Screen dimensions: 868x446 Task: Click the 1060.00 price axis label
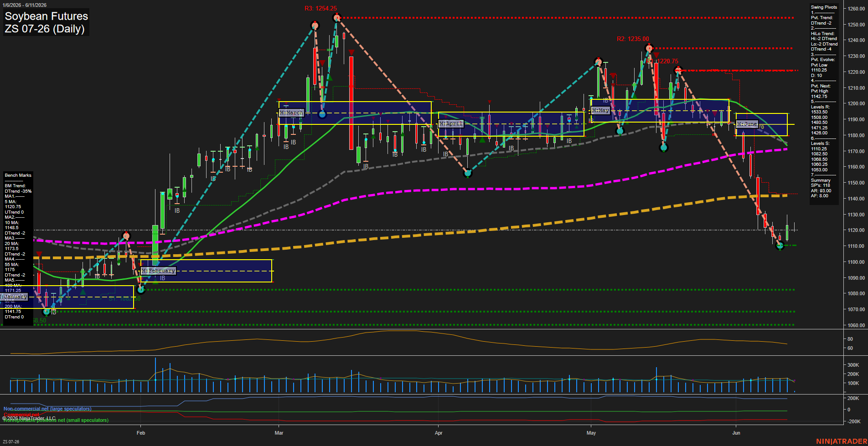tap(857, 325)
